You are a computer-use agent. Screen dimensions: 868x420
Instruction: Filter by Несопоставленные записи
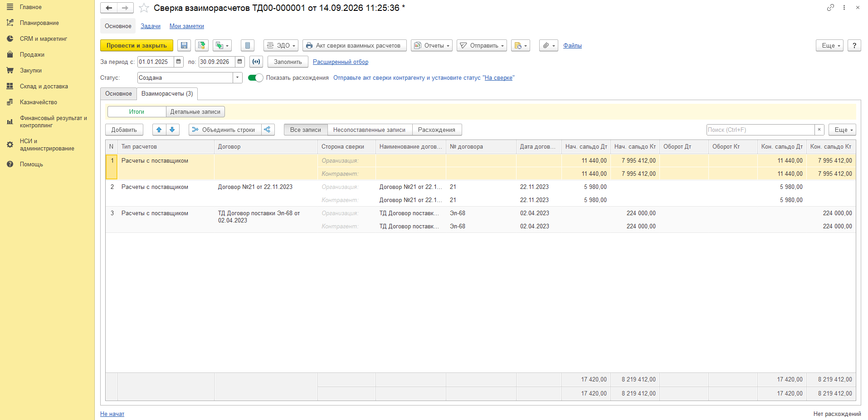[x=370, y=130]
